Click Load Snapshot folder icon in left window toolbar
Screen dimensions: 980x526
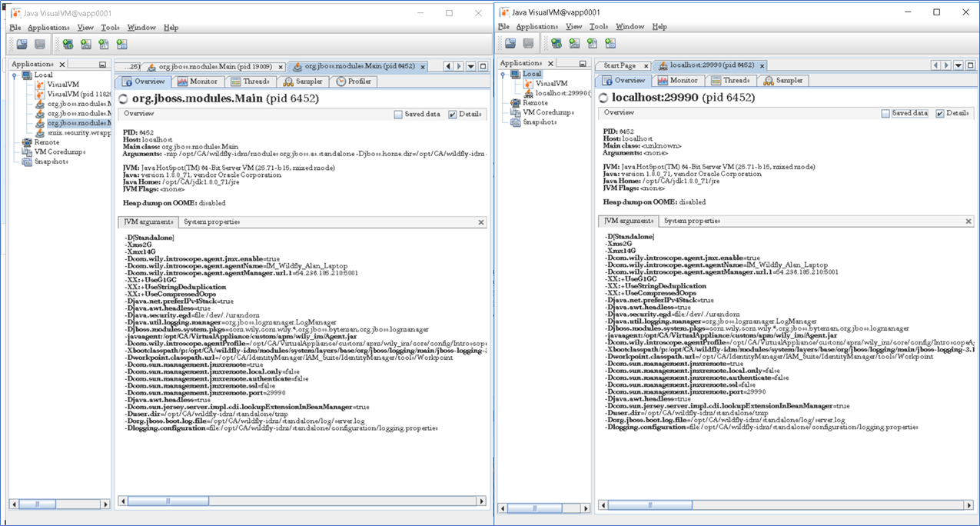point(22,45)
